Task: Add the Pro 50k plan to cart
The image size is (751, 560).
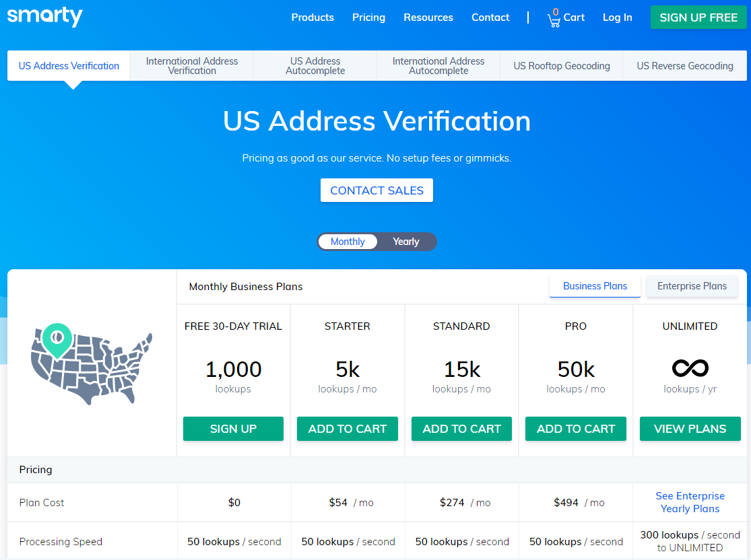Action: [x=576, y=429]
